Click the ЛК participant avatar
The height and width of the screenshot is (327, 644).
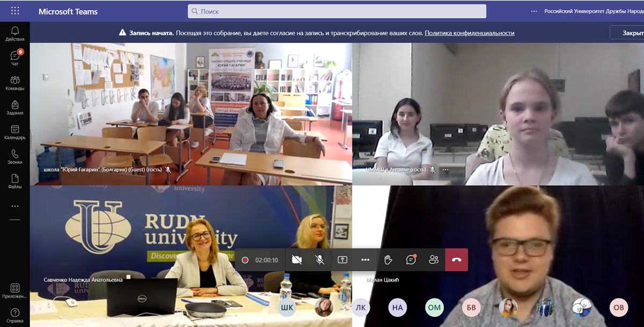361,308
